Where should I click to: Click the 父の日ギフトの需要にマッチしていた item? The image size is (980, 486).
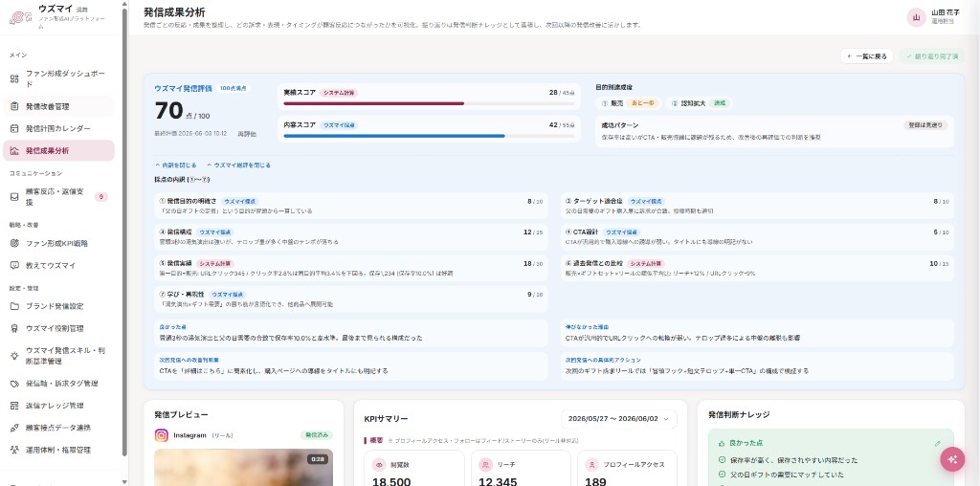[x=789, y=475]
